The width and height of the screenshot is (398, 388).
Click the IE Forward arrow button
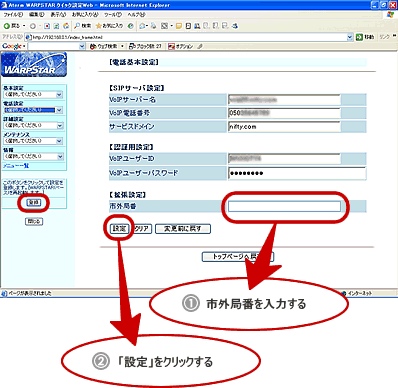(x=33, y=26)
